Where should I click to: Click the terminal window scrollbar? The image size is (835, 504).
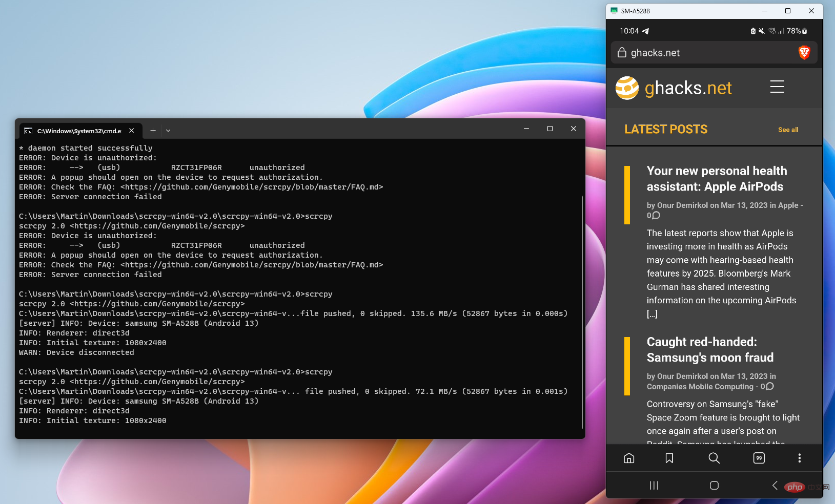pyautogui.click(x=582, y=312)
